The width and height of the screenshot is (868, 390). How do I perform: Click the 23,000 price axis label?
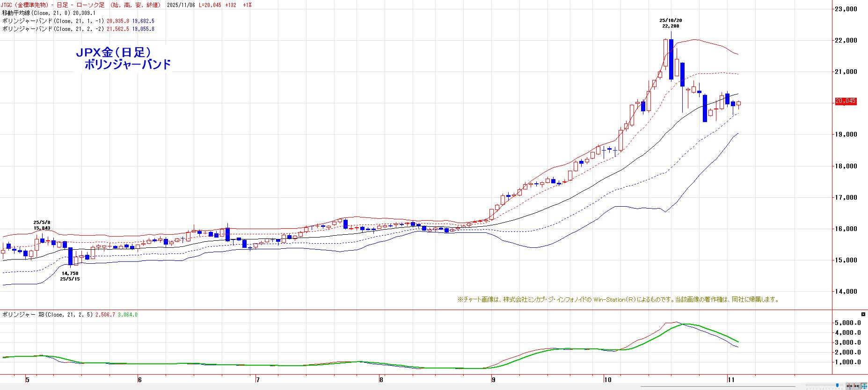(846, 9)
